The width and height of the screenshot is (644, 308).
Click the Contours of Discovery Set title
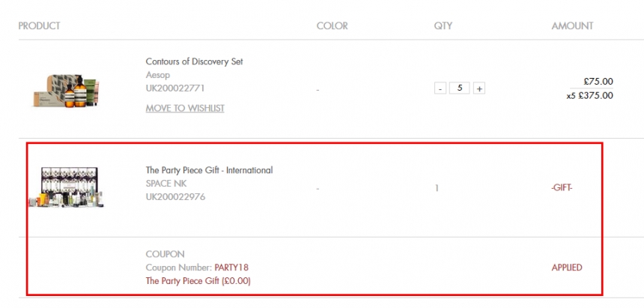pyautogui.click(x=194, y=61)
